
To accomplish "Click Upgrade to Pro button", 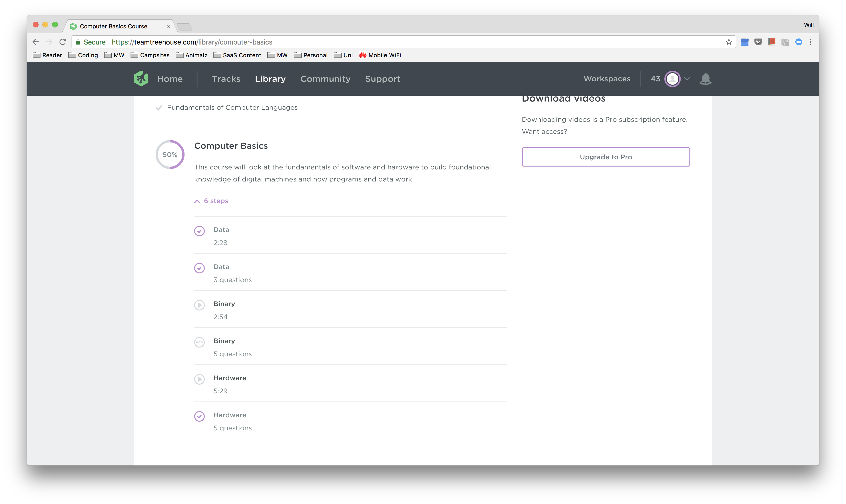I will point(606,157).
